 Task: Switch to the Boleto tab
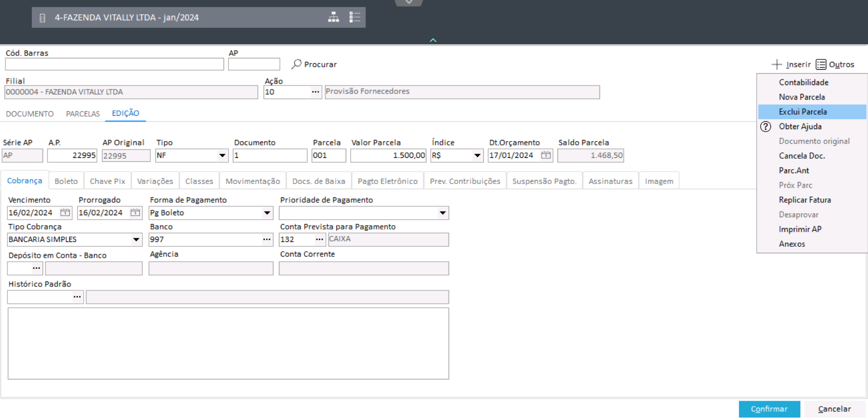tap(66, 181)
